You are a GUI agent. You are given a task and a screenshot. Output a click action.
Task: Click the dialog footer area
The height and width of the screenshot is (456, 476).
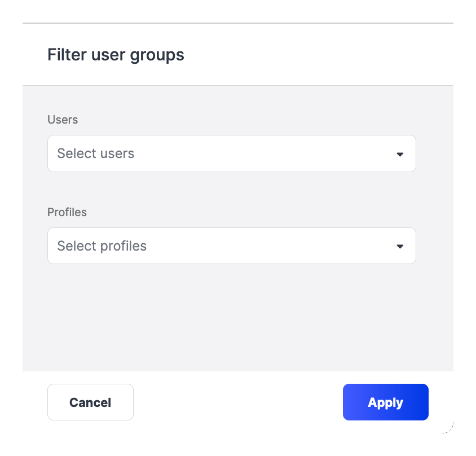[x=237, y=402]
